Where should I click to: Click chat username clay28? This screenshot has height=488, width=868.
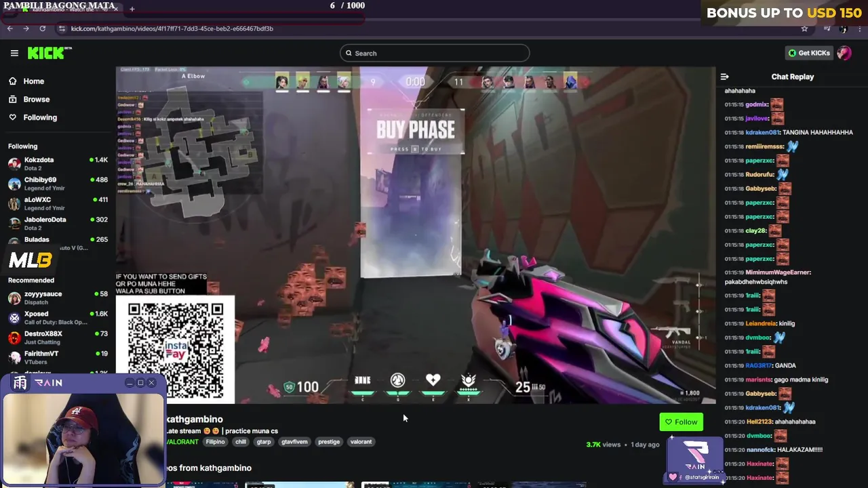(755, 230)
